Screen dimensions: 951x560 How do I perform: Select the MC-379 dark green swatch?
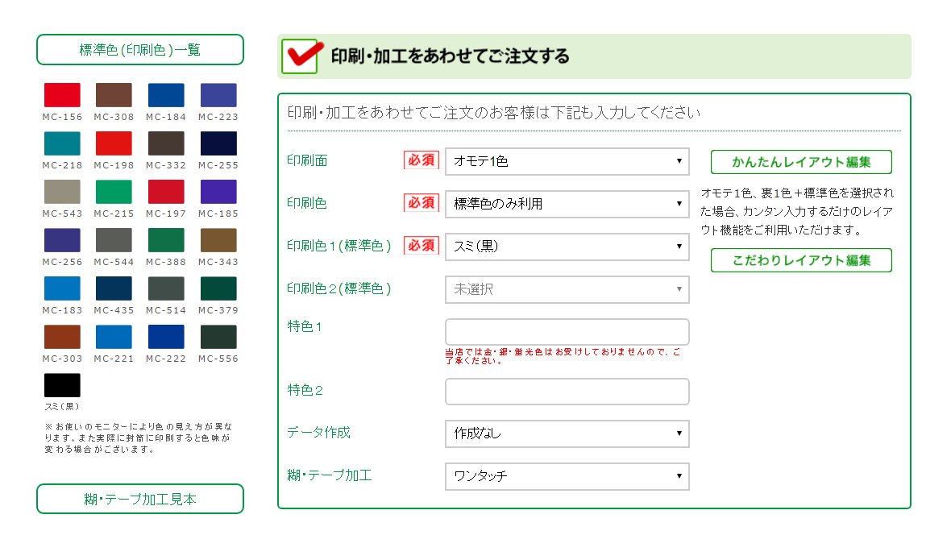[x=218, y=288]
